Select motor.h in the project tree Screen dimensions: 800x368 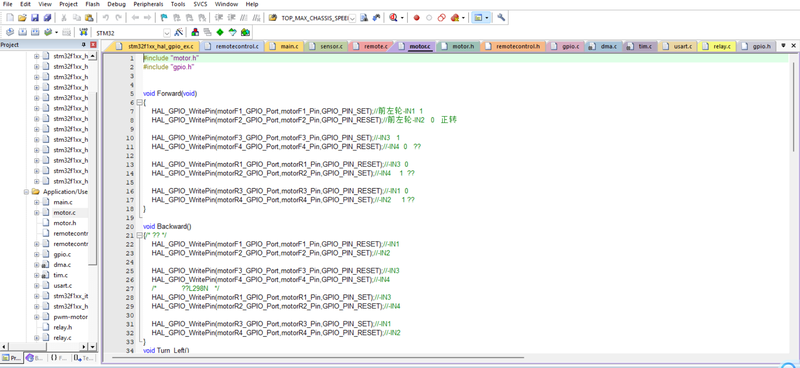(x=65, y=223)
